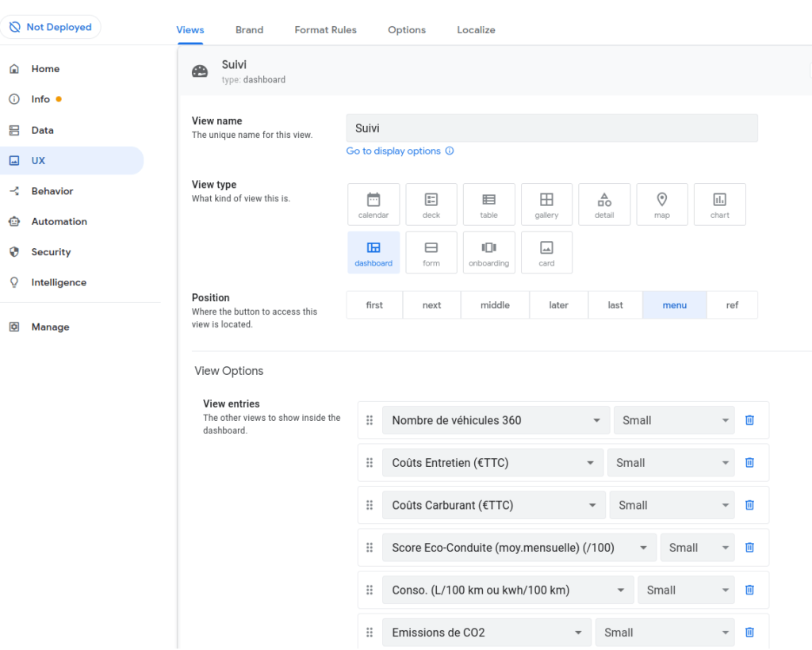The width and height of the screenshot is (812, 650).
Task: Click the View name input field
Action: 552,128
